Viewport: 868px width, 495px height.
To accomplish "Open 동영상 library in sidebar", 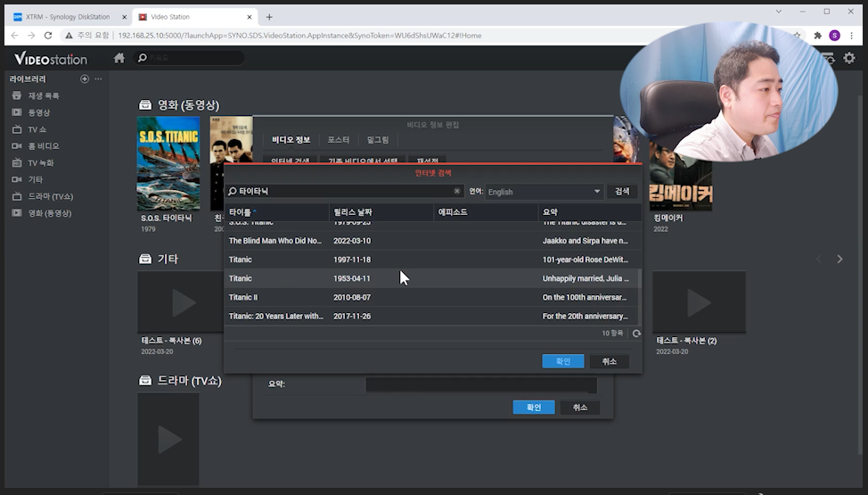I will click(38, 112).
